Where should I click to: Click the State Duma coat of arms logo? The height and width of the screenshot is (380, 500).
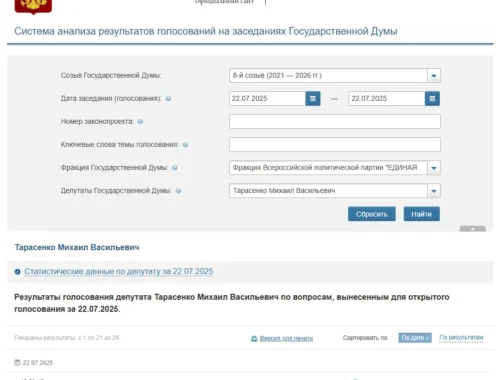pos(33,7)
